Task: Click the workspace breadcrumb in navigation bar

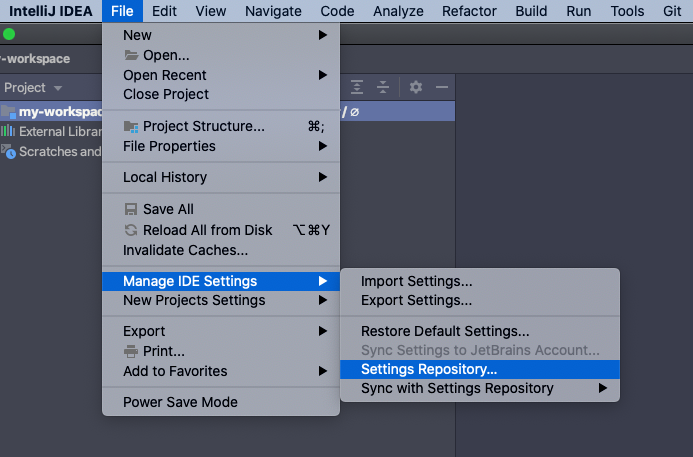Action: [35, 59]
